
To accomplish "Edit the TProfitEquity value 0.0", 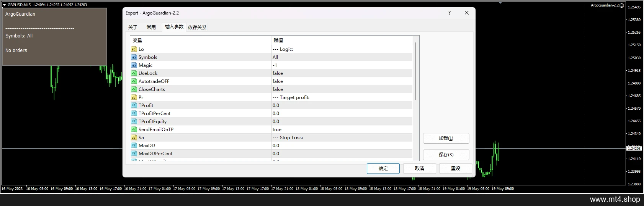I will tap(342, 122).
